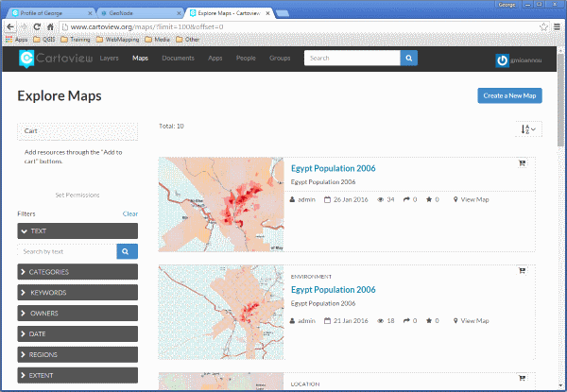This screenshot has height=392, width=567.
Task: Open the QGIS bookmarks folder
Action: [x=44, y=40]
